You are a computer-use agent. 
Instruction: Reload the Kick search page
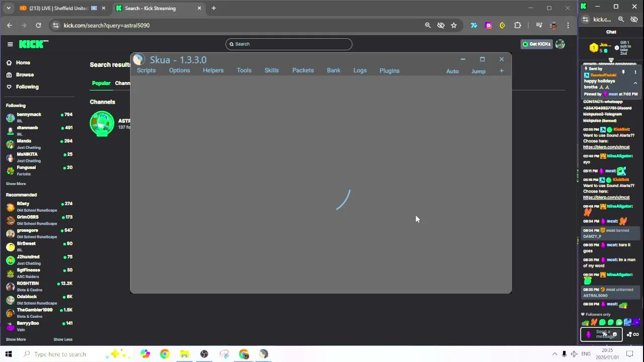[x=38, y=25]
